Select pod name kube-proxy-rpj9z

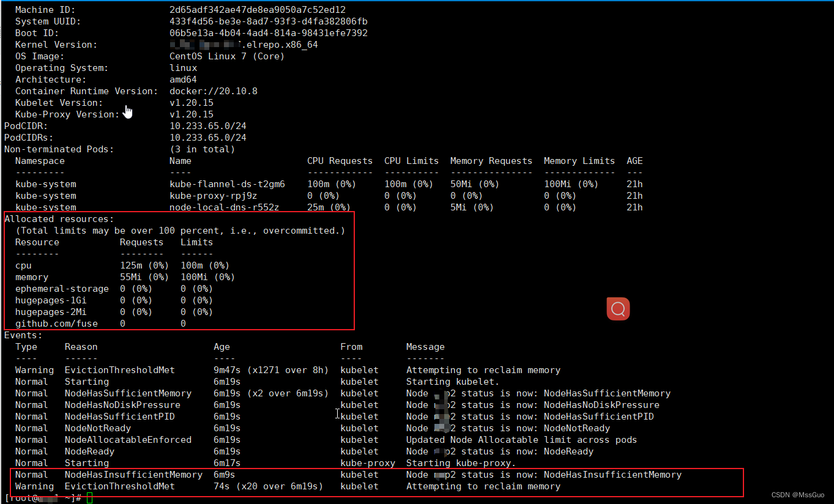coord(214,196)
